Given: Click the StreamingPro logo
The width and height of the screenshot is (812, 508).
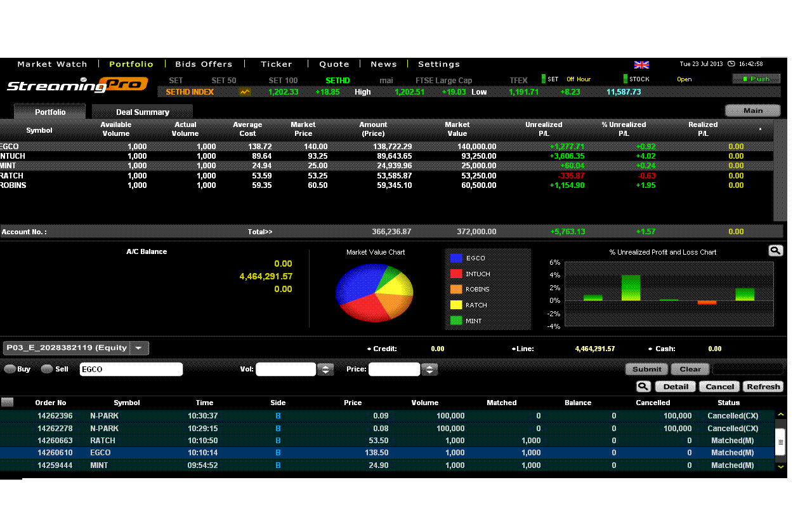Looking at the screenshot, I should (76, 84).
